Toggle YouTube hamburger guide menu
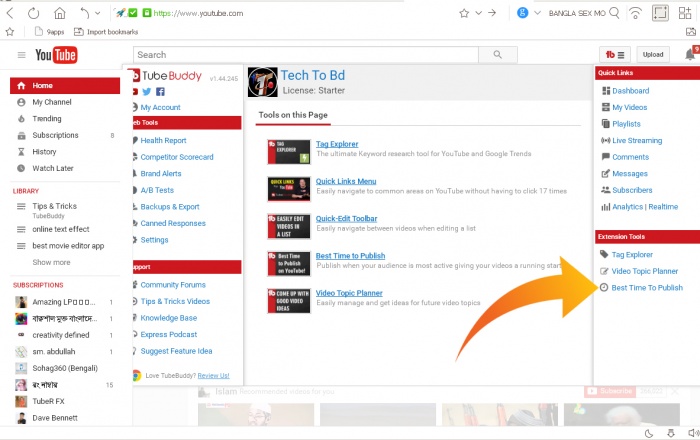 [21, 55]
